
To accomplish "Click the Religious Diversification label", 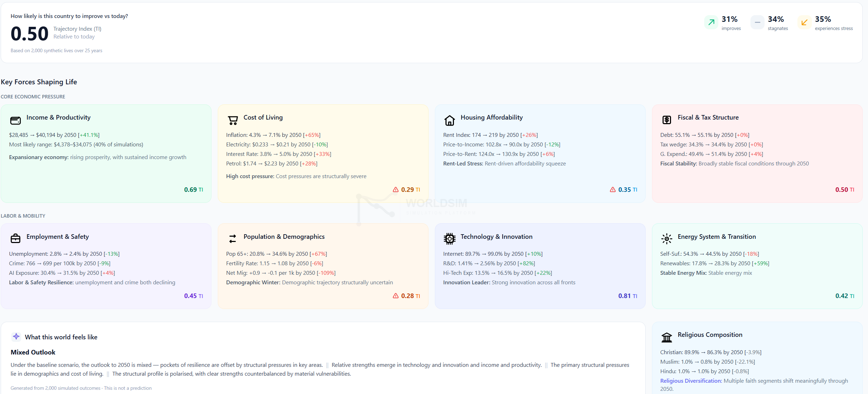I will [691, 381].
